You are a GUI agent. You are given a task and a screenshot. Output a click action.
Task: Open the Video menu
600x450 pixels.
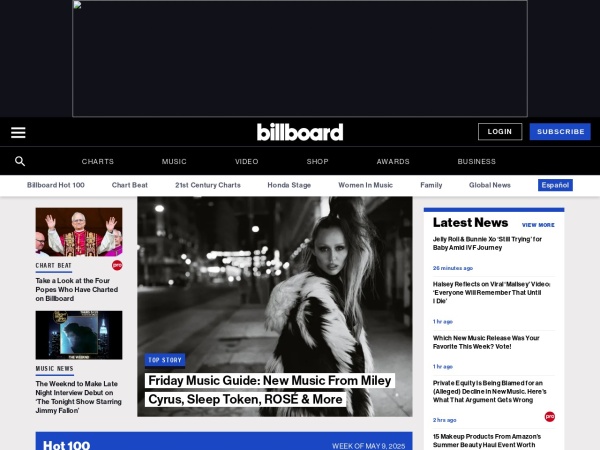pyautogui.click(x=246, y=161)
